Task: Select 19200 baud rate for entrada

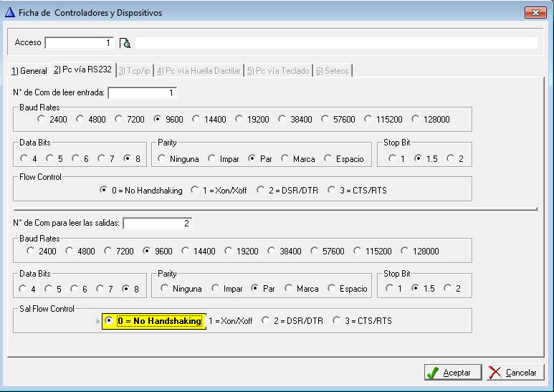Action: point(239,120)
